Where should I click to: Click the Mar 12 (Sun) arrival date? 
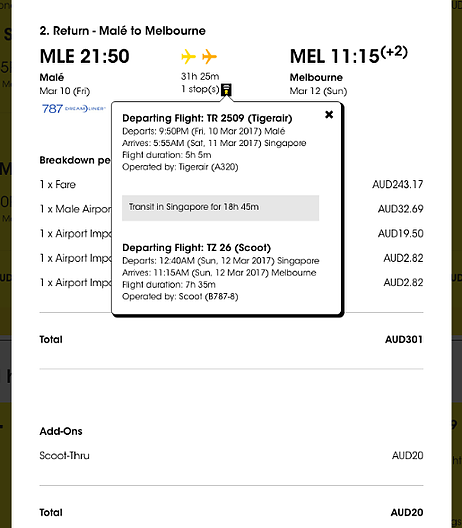click(x=318, y=91)
